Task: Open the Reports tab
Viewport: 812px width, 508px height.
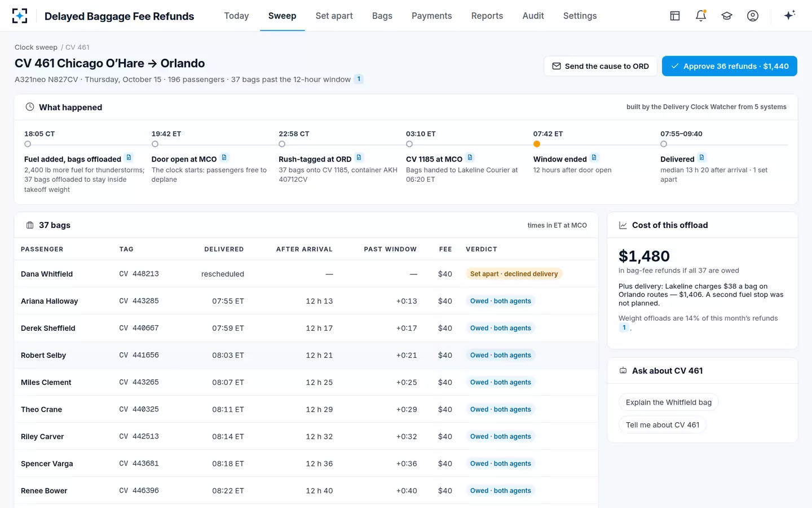Action: point(487,16)
